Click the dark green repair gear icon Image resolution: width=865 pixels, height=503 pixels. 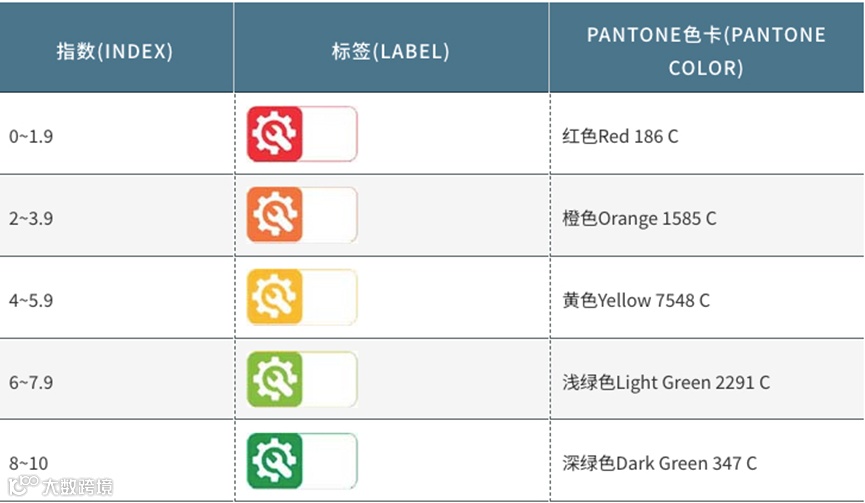tap(275, 461)
